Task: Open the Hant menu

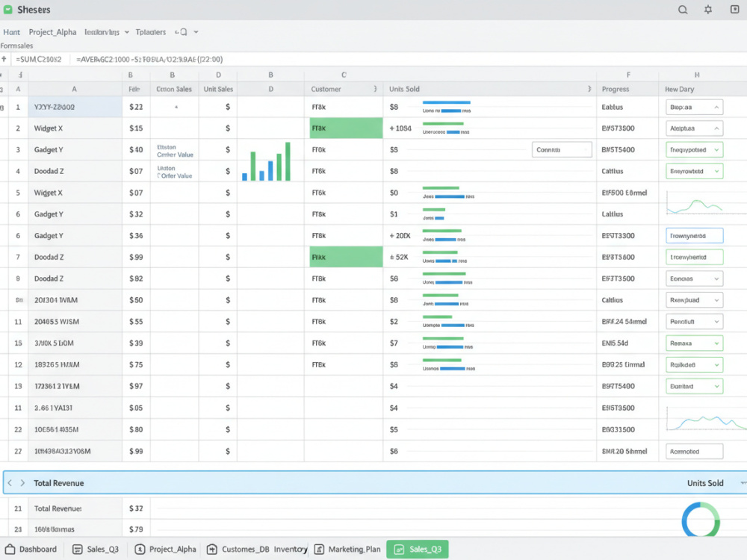Action: [x=11, y=32]
